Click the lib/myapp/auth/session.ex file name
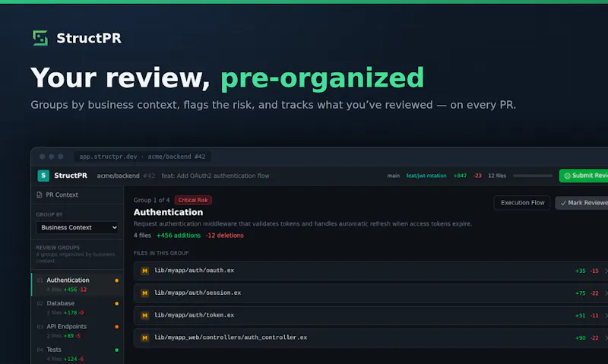Viewport: 608px width, 364px height. click(x=198, y=293)
